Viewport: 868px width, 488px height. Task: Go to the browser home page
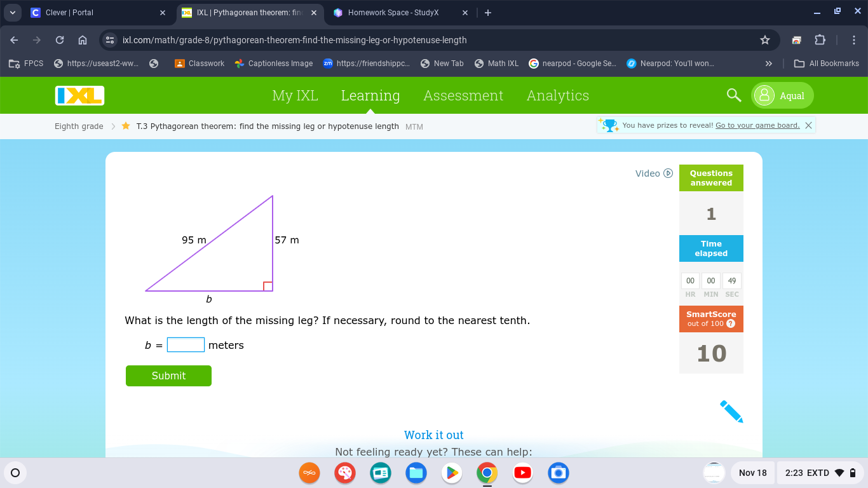(x=83, y=40)
